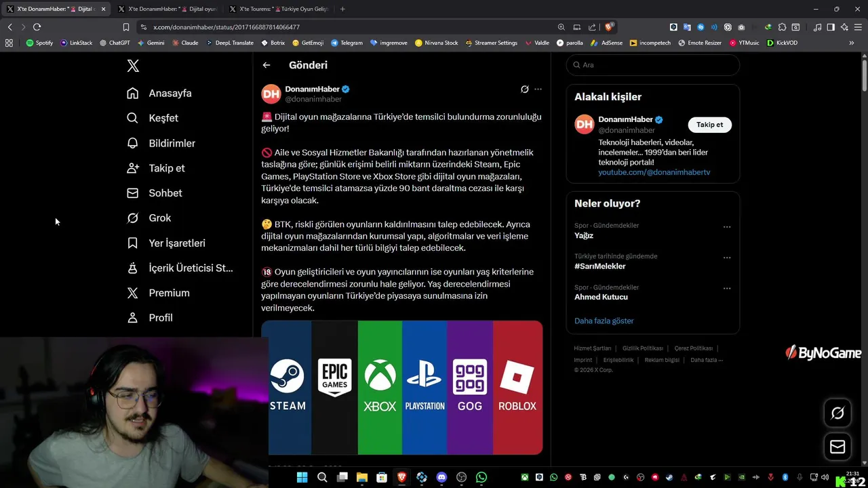
Task: Open more options for Yağız trend
Action: (x=727, y=226)
